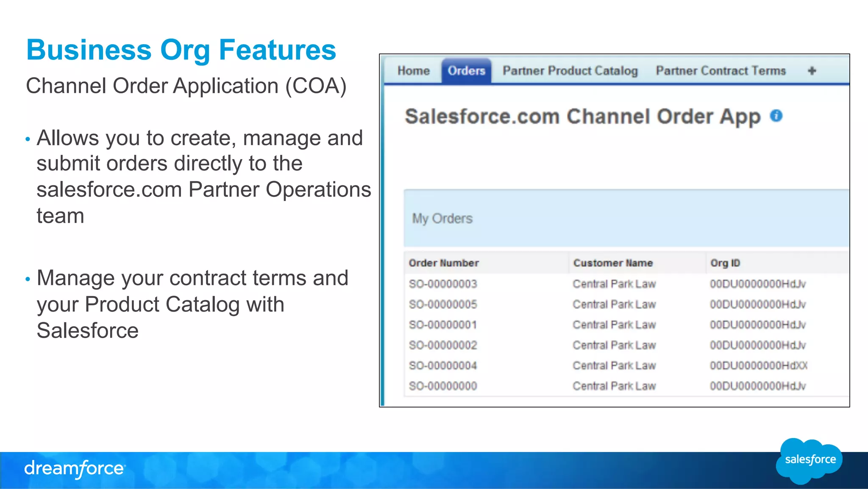Click the blue info icon beside app title

click(x=776, y=115)
